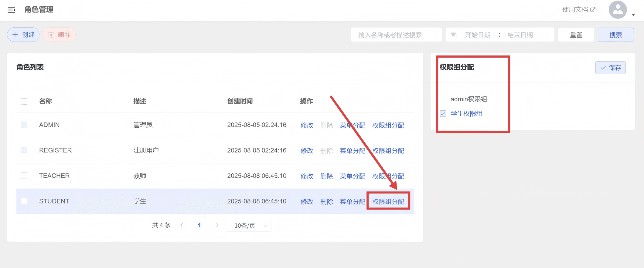Save the permission group assignment
Viewport: 644px width, 268px height.
tap(610, 68)
